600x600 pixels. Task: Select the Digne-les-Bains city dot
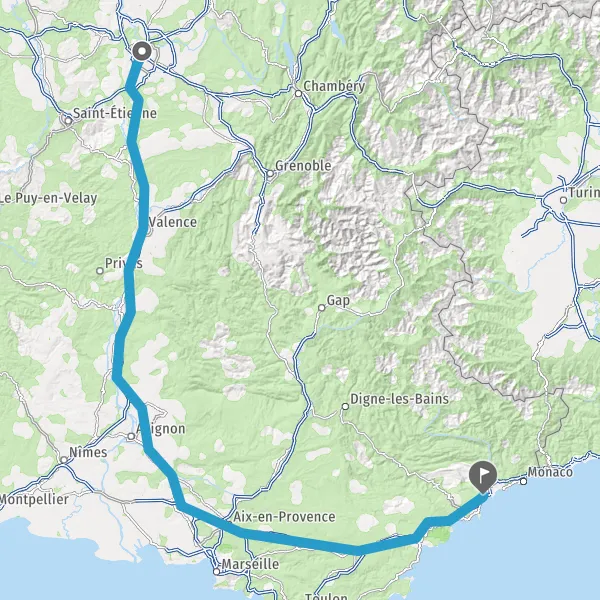(345, 406)
